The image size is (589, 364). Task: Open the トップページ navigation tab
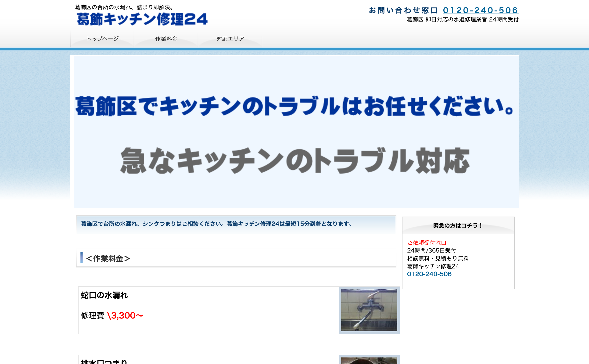click(102, 39)
